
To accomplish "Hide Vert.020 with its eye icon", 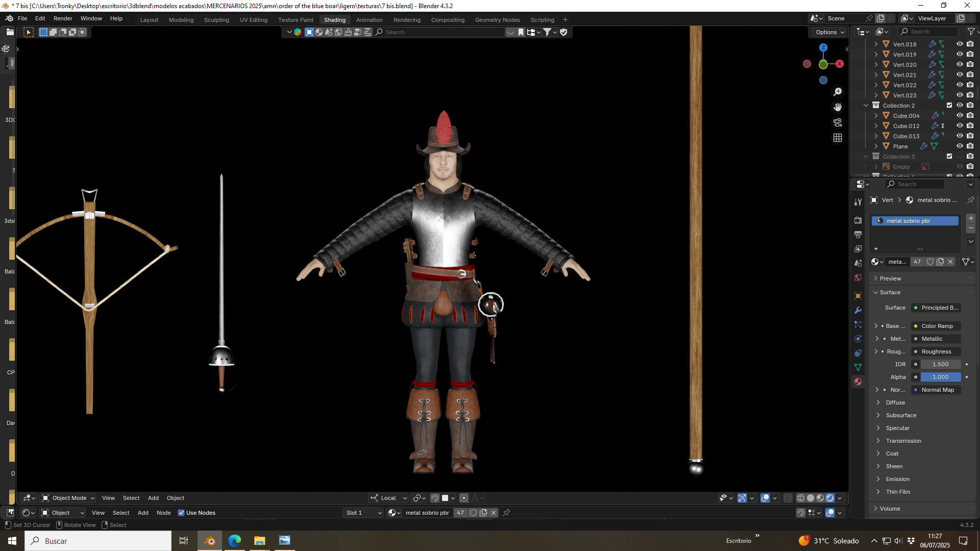I will [x=960, y=65].
